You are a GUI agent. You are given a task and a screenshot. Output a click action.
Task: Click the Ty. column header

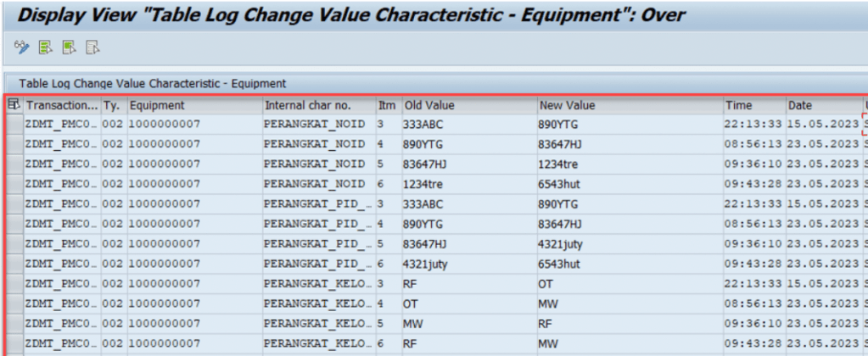click(113, 106)
